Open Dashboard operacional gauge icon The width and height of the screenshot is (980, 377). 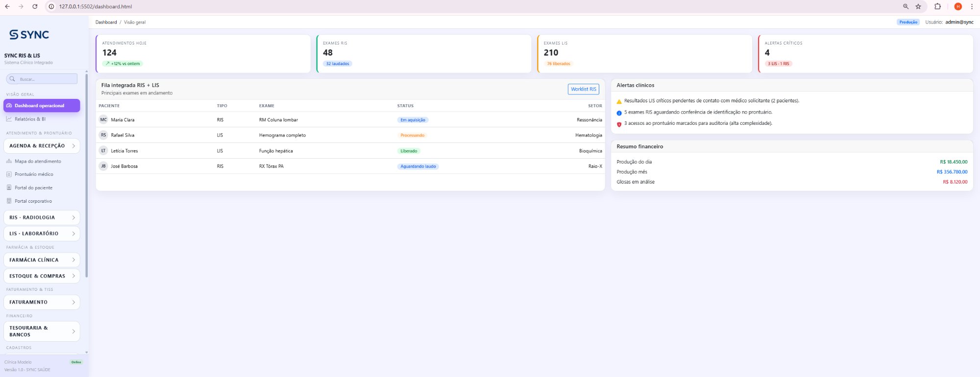pos(9,106)
